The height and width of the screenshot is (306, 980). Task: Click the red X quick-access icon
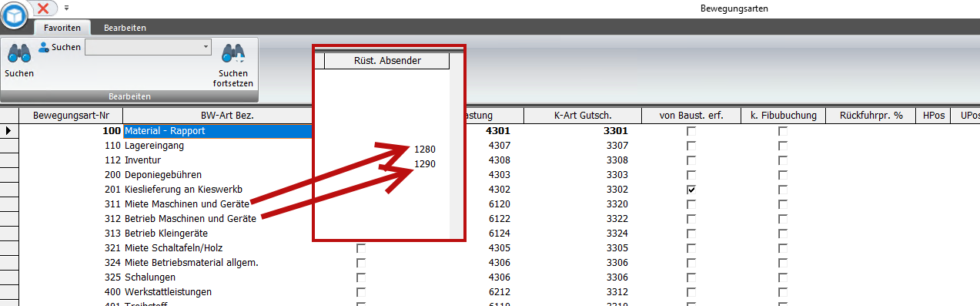[x=44, y=8]
